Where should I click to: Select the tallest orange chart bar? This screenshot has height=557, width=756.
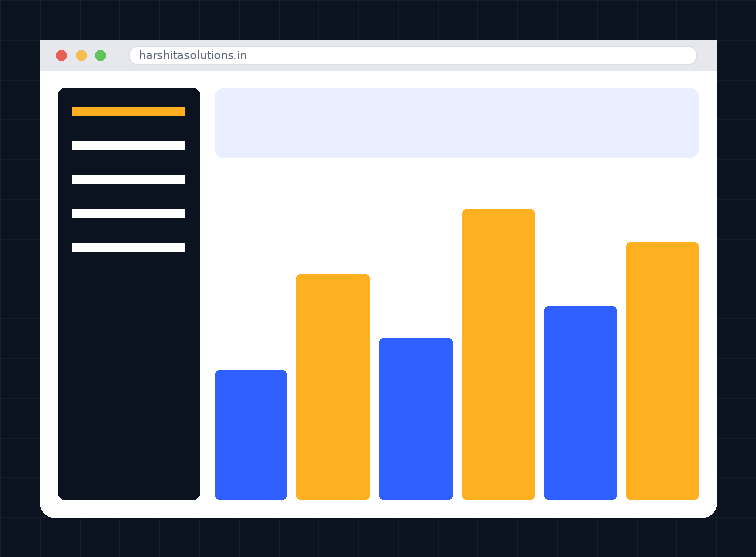tap(498, 354)
